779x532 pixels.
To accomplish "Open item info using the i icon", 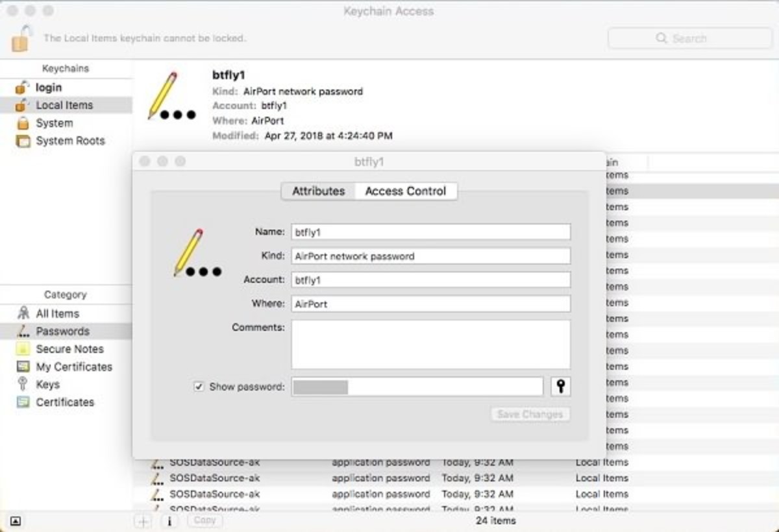I will pos(169,520).
